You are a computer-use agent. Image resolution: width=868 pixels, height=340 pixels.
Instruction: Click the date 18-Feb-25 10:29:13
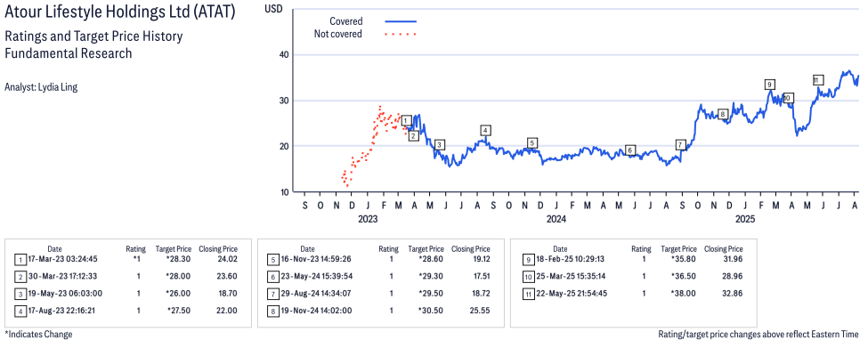[x=569, y=259]
